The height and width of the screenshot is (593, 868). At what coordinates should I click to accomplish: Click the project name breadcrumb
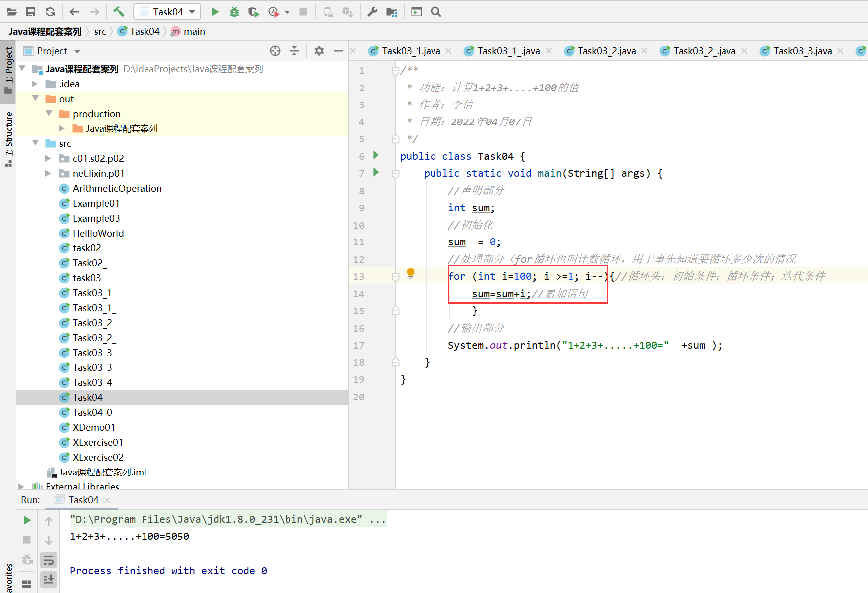pyautogui.click(x=45, y=31)
